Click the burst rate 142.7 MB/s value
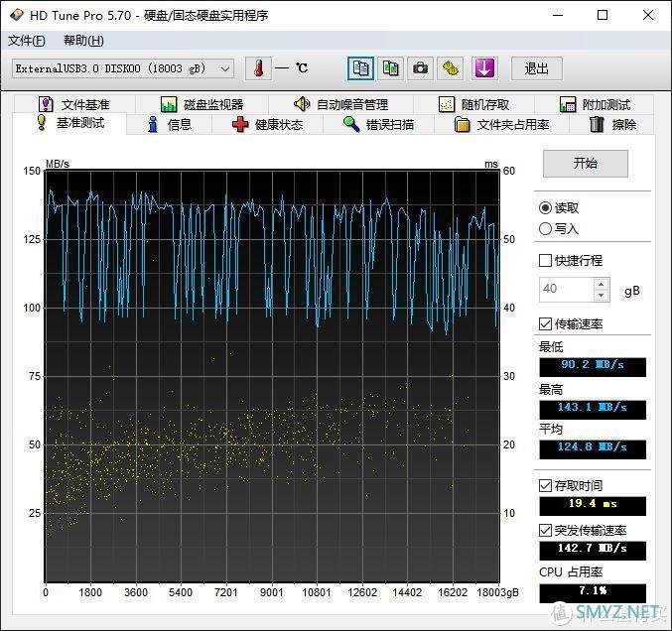Viewport: 672px width, 631px height. tap(593, 550)
